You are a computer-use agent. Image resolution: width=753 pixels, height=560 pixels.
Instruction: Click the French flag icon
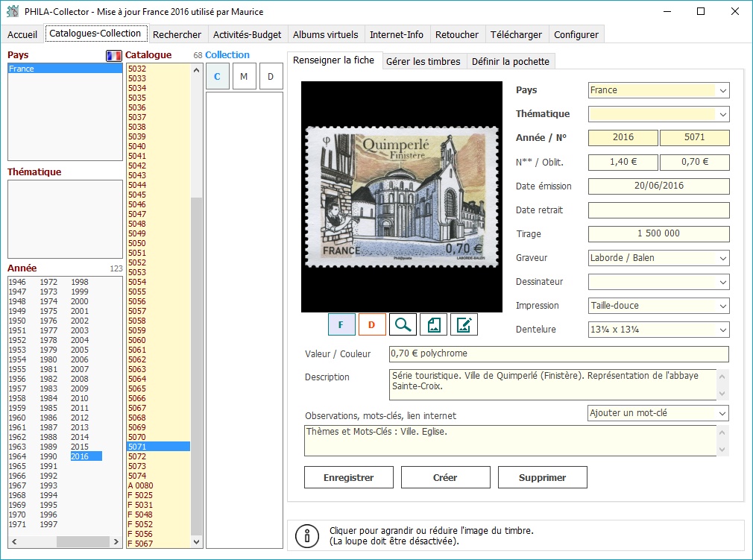[114, 56]
